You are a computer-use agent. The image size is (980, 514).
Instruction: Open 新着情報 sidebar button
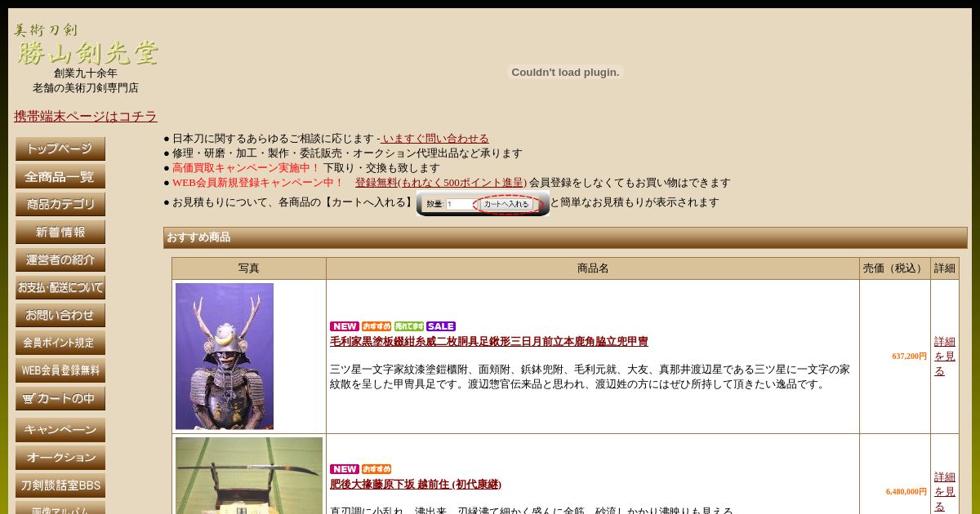[60, 233]
